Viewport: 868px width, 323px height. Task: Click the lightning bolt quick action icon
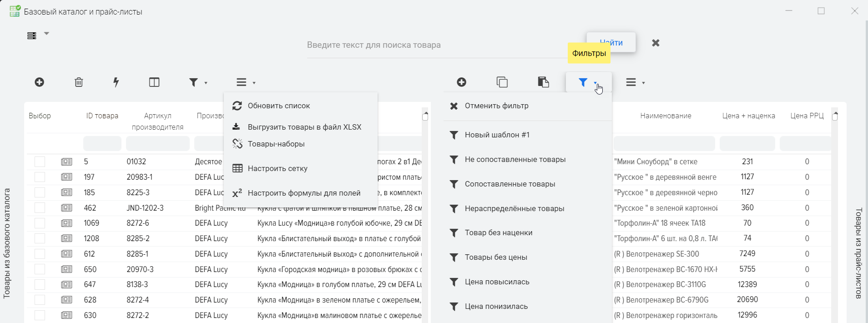pyautogui.click(x=116, y=82)
